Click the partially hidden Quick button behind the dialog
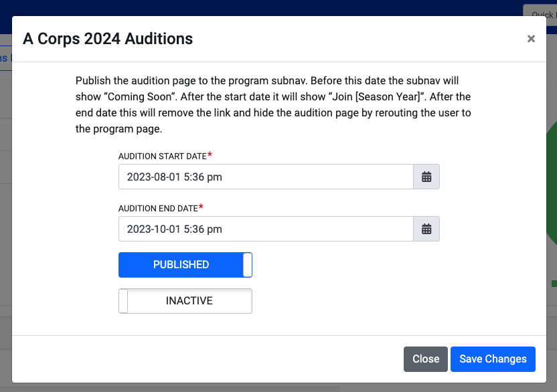This screenshot has height=392, width=557. pyautogui.click(x=541, y=10)
